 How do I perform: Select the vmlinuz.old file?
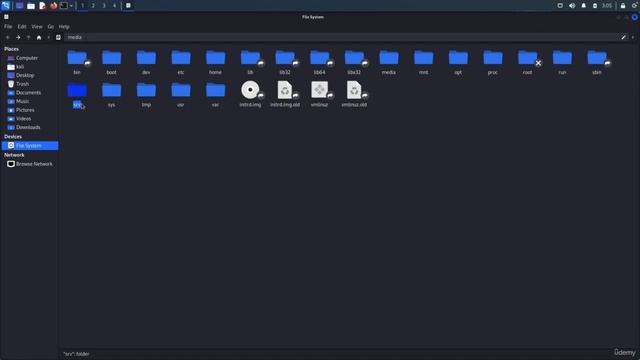(354, 90)
